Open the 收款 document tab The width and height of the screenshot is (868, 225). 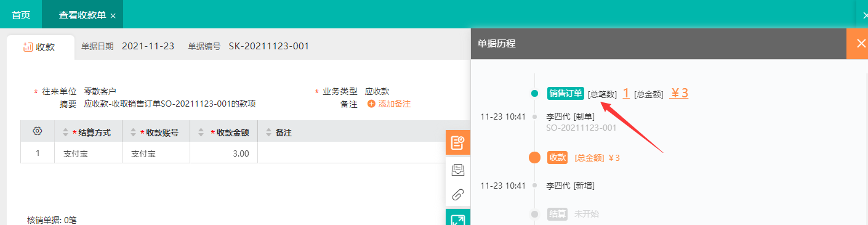(40, 47)
